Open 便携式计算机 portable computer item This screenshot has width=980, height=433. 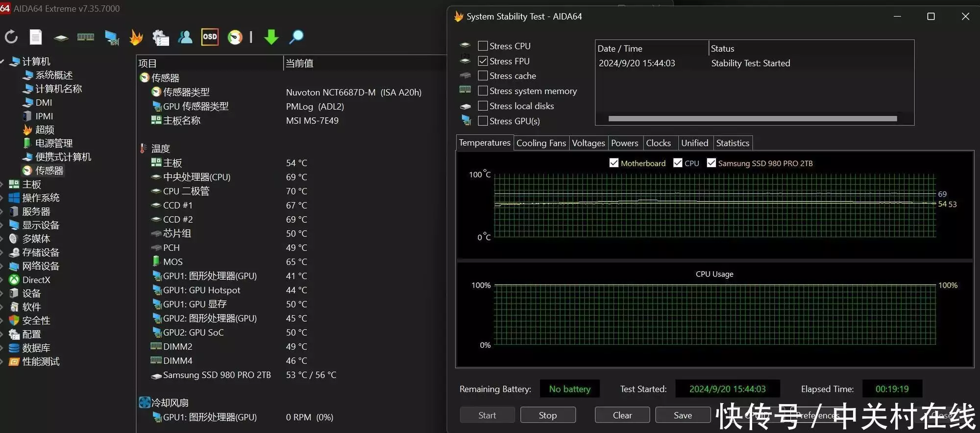tap(57, 157)
